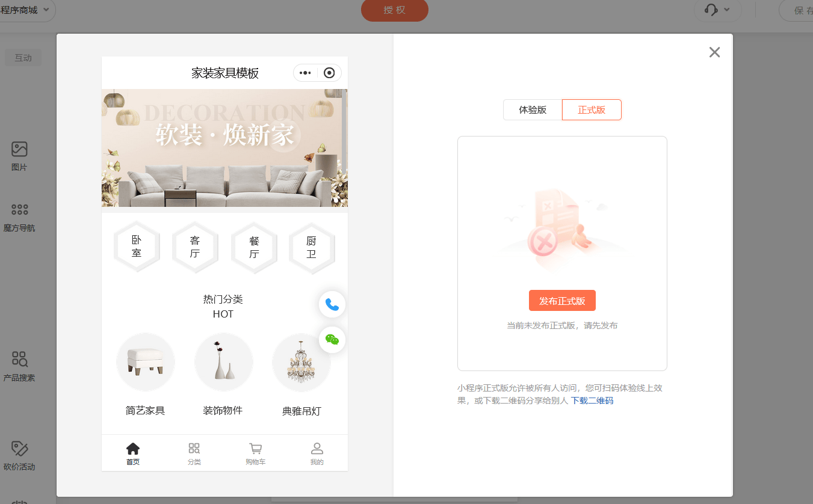
Task: Click the 装饰物件 label text
Action: (223, 411)
